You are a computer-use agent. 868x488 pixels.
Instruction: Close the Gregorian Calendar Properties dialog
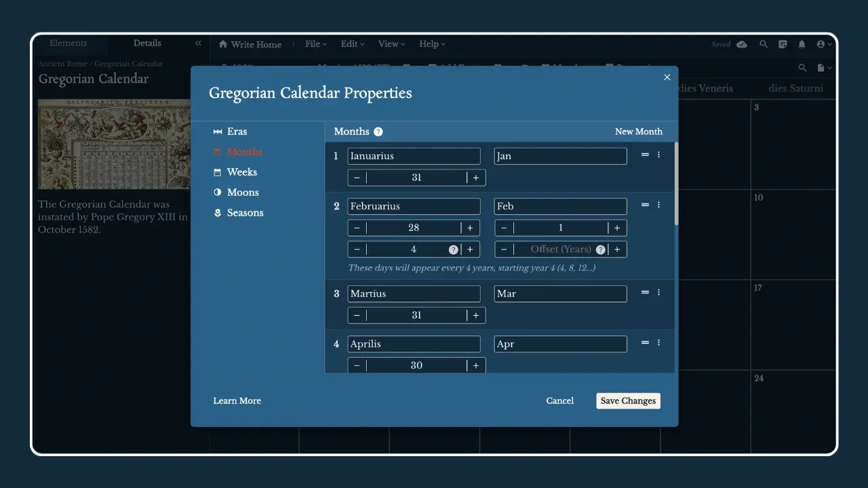667,77
